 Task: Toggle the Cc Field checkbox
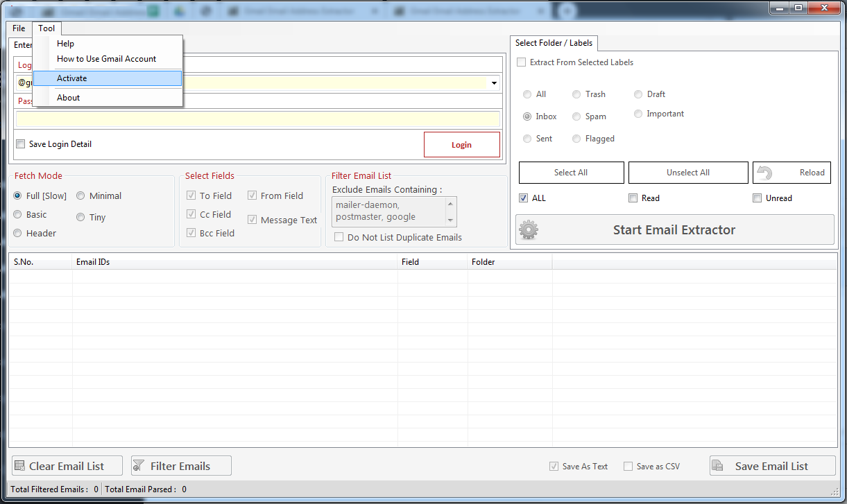tap(191, 215)
